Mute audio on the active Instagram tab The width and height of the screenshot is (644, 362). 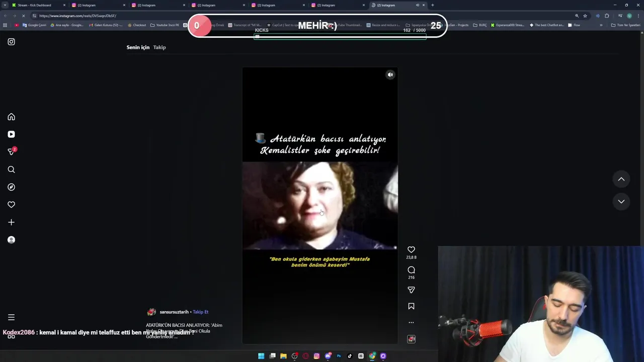click(x=417, y=5)
